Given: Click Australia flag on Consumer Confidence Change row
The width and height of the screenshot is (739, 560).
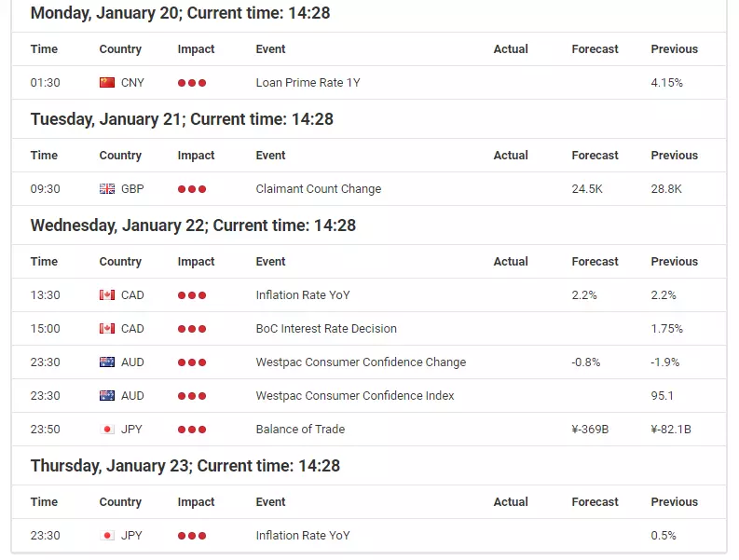Looking at the screenshot, I should pyautogui.click(x=107, y=362).
